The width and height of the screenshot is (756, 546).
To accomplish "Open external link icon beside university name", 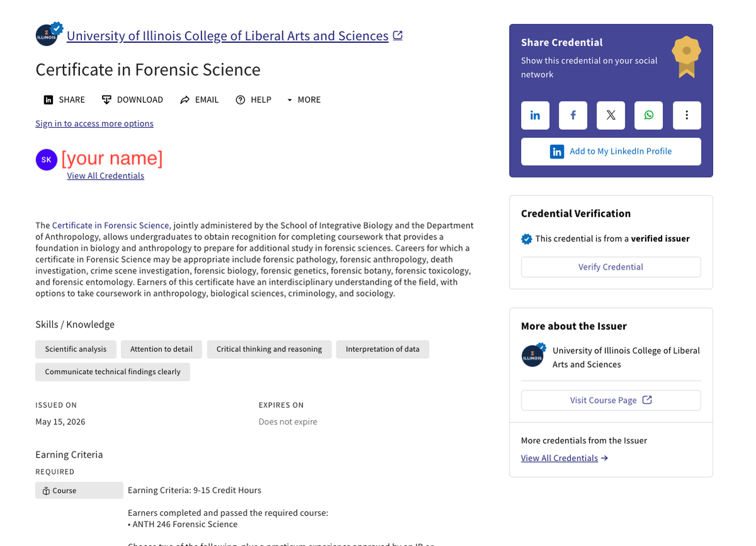I will coord(398,35).
